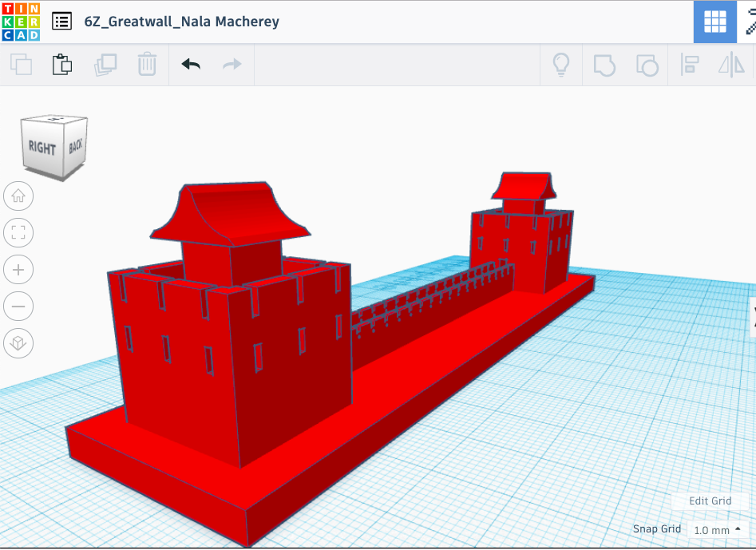The image size is (756, 550).
Task: Click the Align tool icon
Action: (690, 65)
